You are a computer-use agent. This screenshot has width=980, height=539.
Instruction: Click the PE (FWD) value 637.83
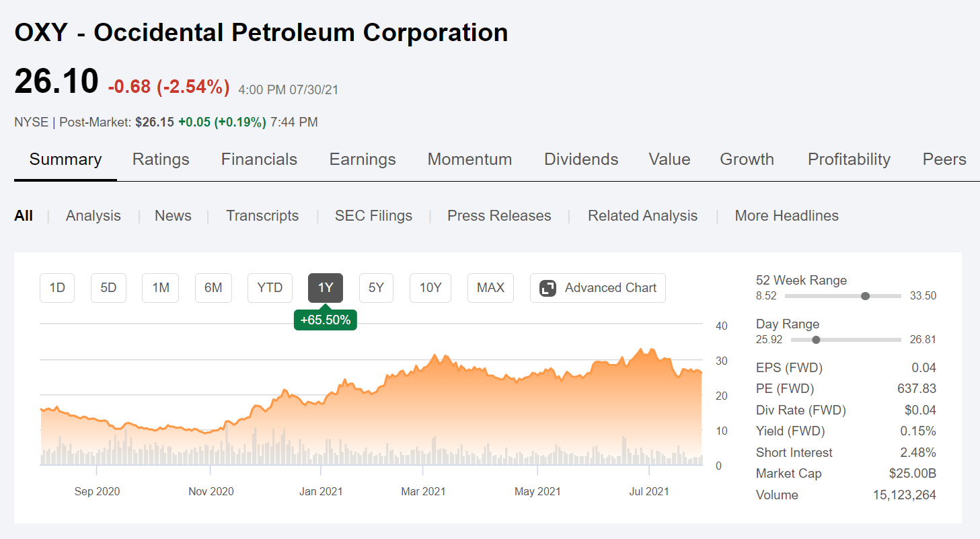916,389
